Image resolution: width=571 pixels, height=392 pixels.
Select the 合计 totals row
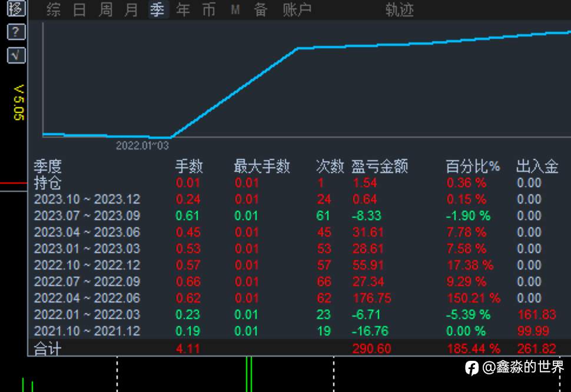click(47, 348)
